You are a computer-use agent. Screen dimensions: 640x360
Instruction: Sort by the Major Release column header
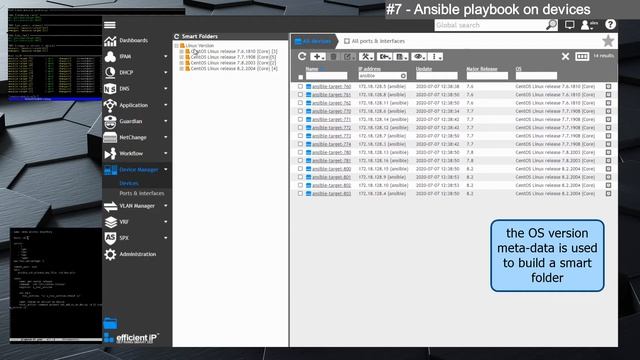(482, 69)
